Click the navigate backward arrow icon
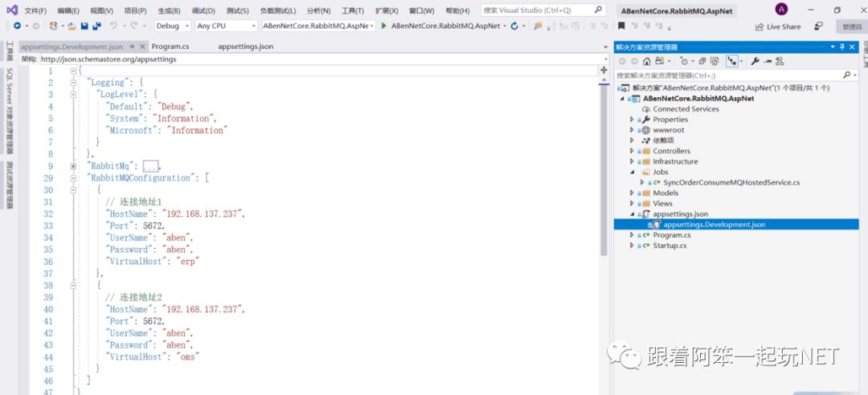The height and width of the screenshot is (395, 868). pos(17,26)
